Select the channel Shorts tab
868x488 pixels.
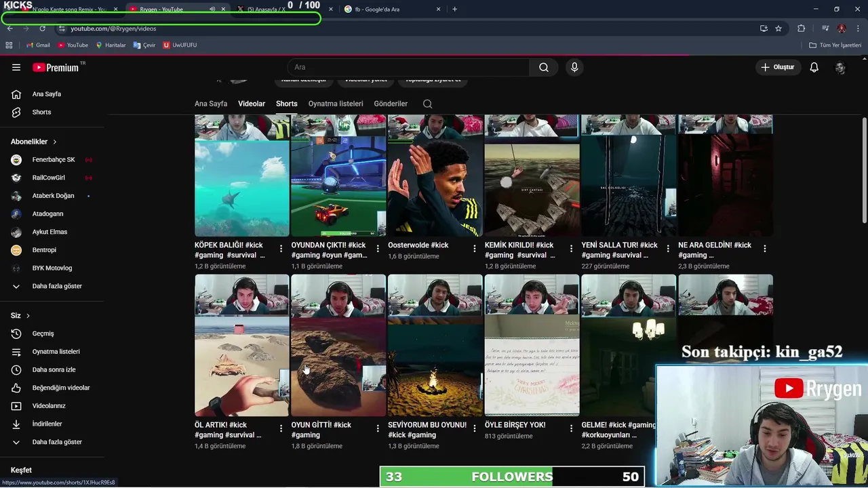(x=286, y=104)
